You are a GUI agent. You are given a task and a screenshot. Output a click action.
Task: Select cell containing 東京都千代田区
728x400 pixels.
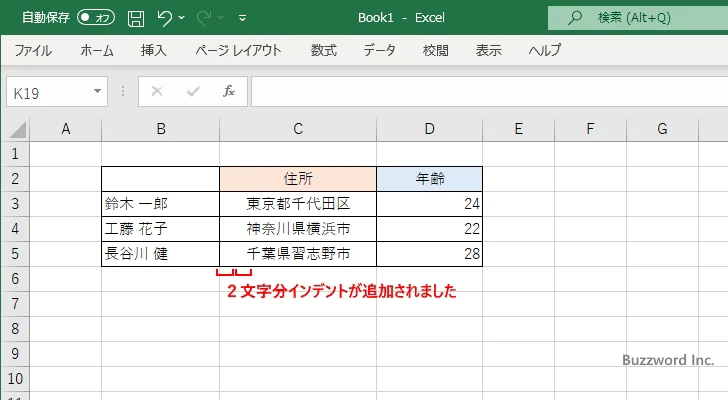tap(298, 204)
